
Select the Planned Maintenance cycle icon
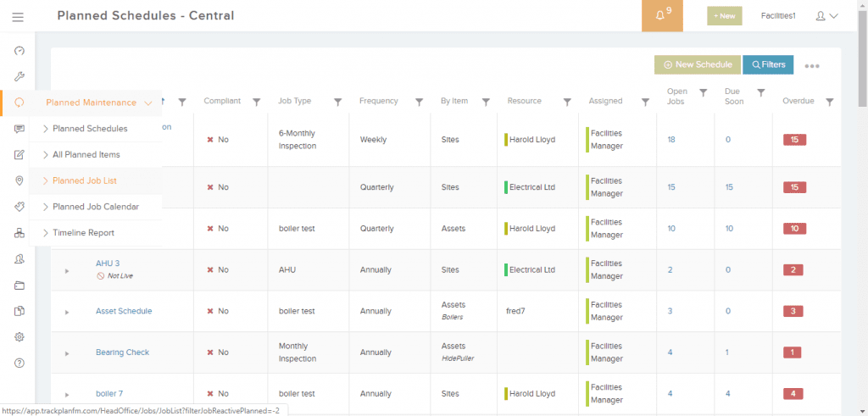tap(19, 103)
